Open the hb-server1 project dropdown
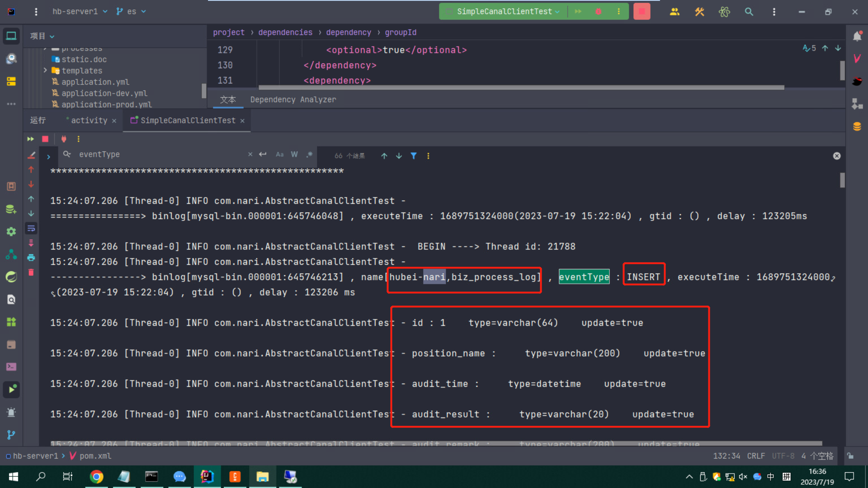Viewport: 868px width, 488px height. (x=80, y=11)
